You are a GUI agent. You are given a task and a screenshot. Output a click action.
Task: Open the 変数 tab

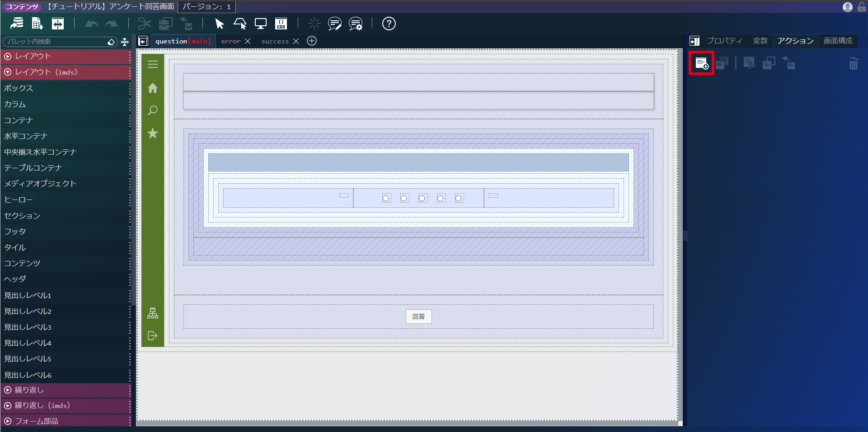(x=760, y=41)
